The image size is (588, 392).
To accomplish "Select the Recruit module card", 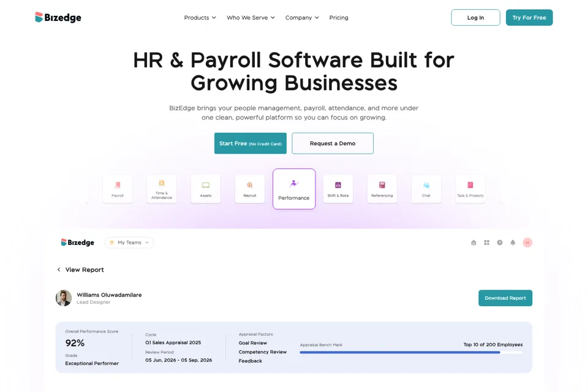I will (250, 189).
